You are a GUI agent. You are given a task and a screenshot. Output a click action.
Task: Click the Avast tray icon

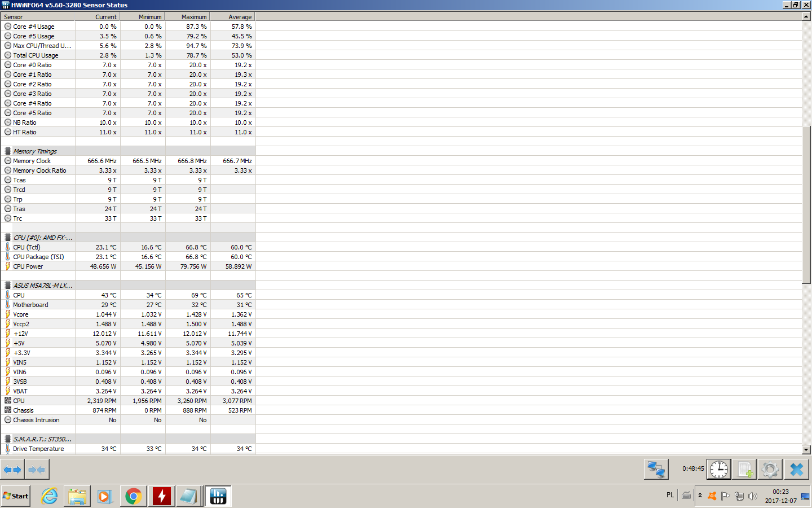click(x=712, y=496)
